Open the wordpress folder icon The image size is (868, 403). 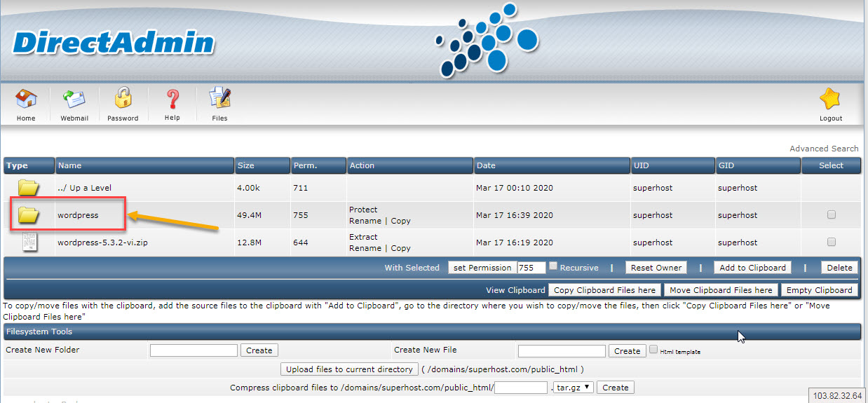point(29,215)
